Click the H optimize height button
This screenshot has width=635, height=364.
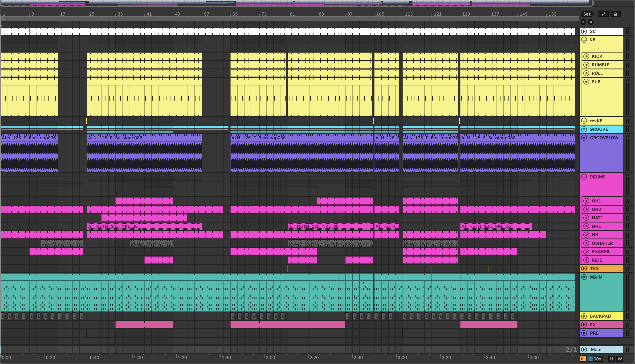[611, 359]
